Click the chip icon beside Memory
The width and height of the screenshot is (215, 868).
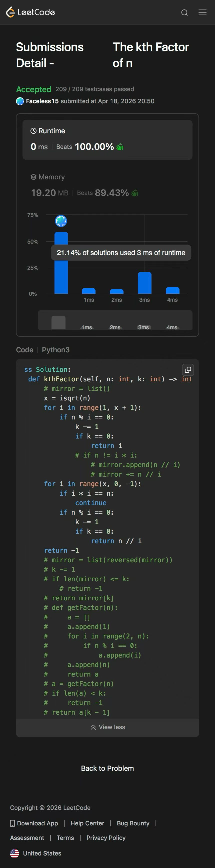(x=33, y=177)
